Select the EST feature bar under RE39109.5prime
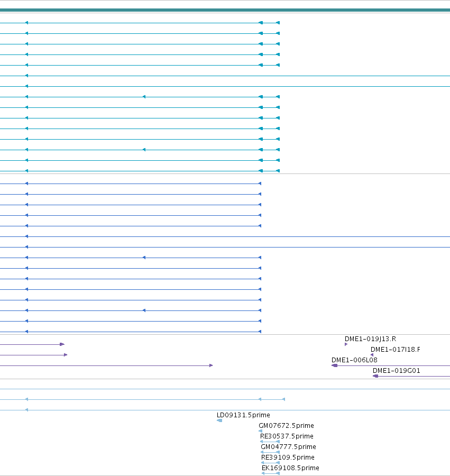This screenshot has height=476, width=450. coord(270,463)
